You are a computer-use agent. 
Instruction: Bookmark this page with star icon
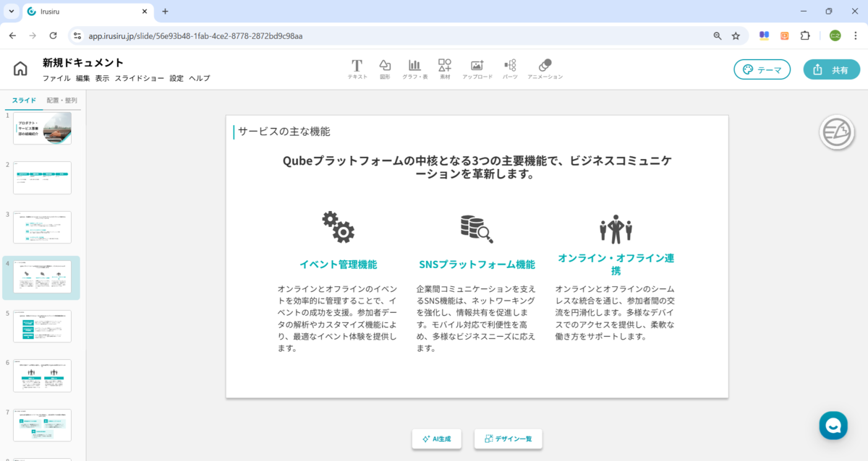click(736, 35)
